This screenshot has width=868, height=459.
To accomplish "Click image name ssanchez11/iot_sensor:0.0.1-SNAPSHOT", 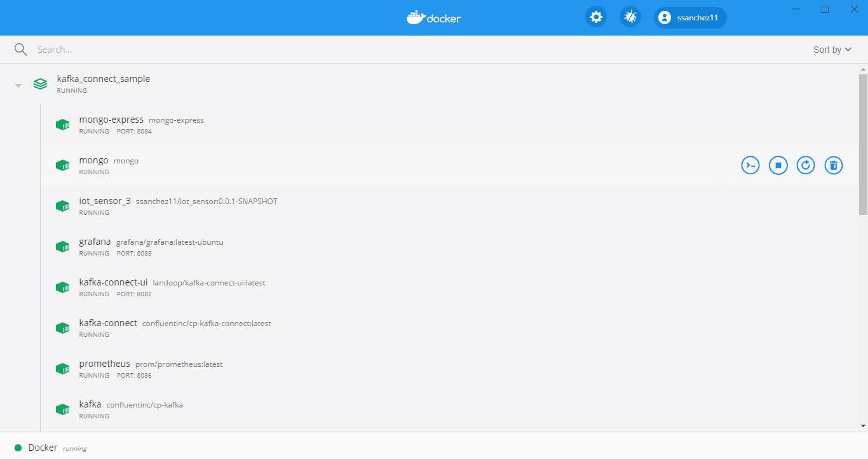I will pos(207,202).
